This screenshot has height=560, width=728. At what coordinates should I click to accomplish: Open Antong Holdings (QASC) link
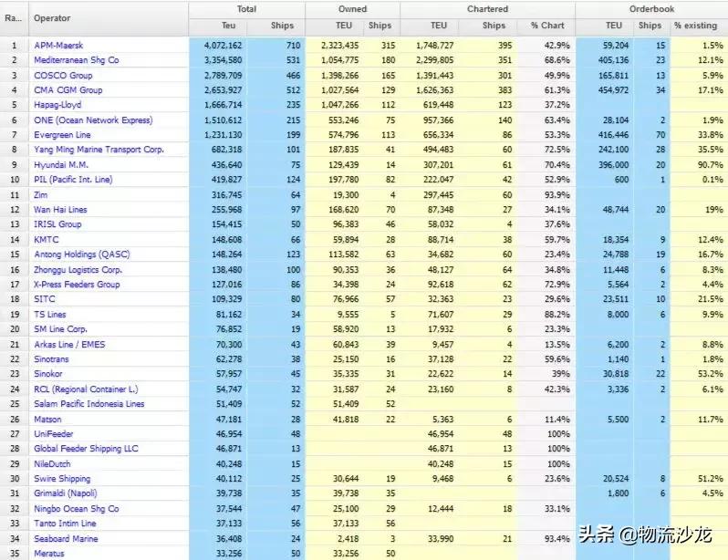click(82, 254)
